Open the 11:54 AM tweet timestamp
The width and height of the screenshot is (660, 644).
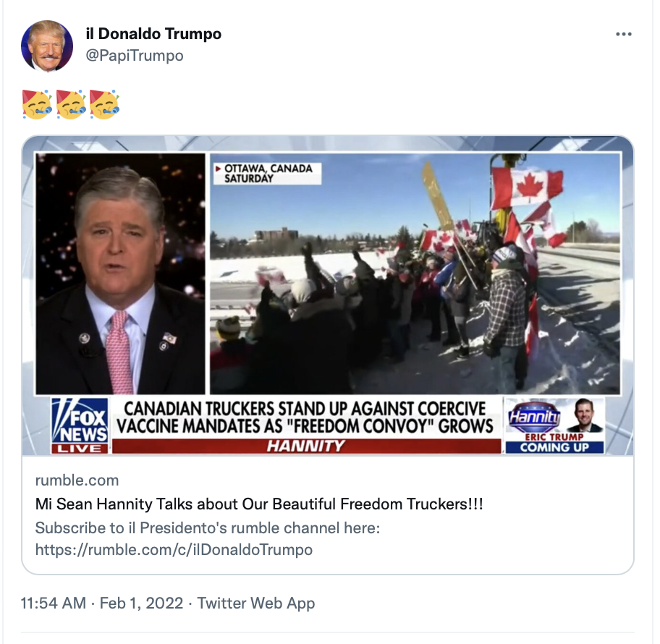tap(54, 603)
